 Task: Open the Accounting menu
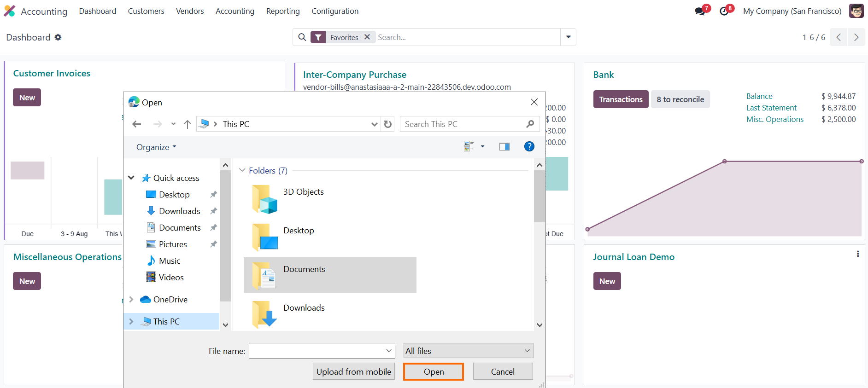click(x=235, y=11)
